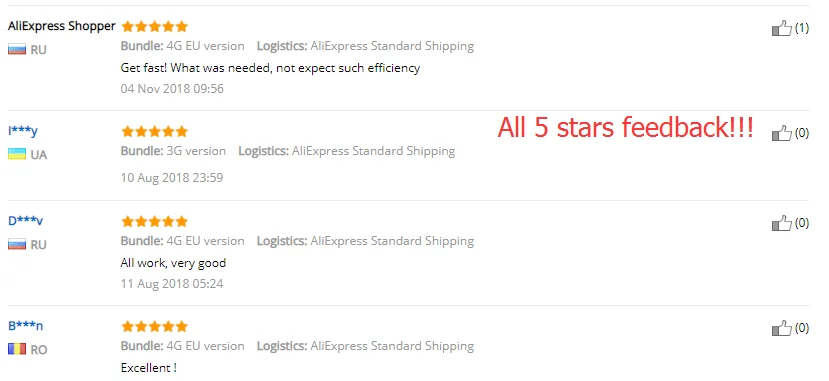
Task: Open the B***n reviewer profile
Action: (x=25, y=326)
